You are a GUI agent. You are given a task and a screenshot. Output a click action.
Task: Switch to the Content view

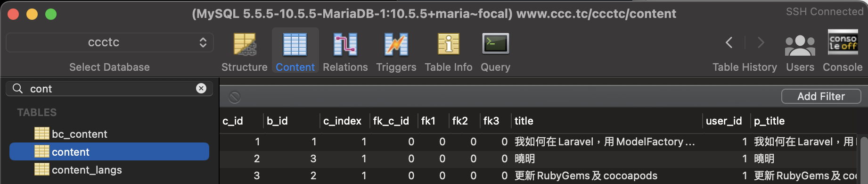295,52
